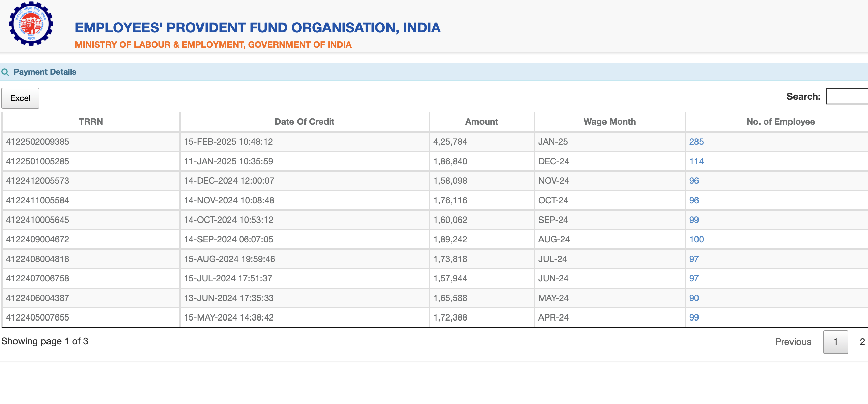Go to page 2 in pagination
Image resolution: width=868 pixels, height=404 pixels.
(x=862, y=342)
